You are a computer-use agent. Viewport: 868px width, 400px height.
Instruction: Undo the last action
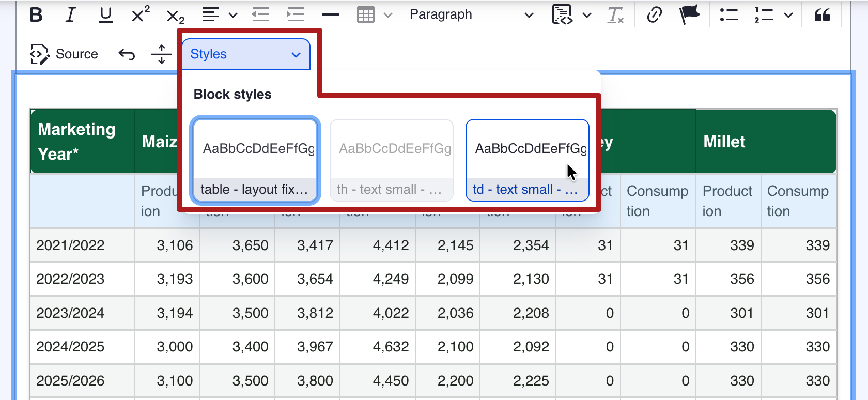tap(127, 54)
